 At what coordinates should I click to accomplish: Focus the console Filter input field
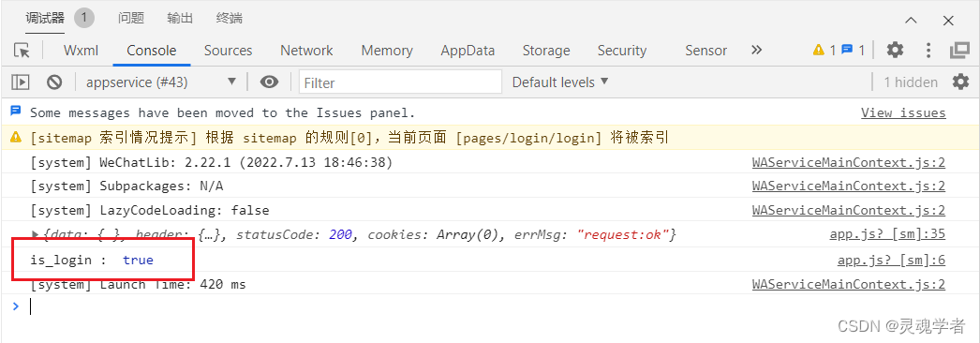pyautogui.click(x=401, y=82)
